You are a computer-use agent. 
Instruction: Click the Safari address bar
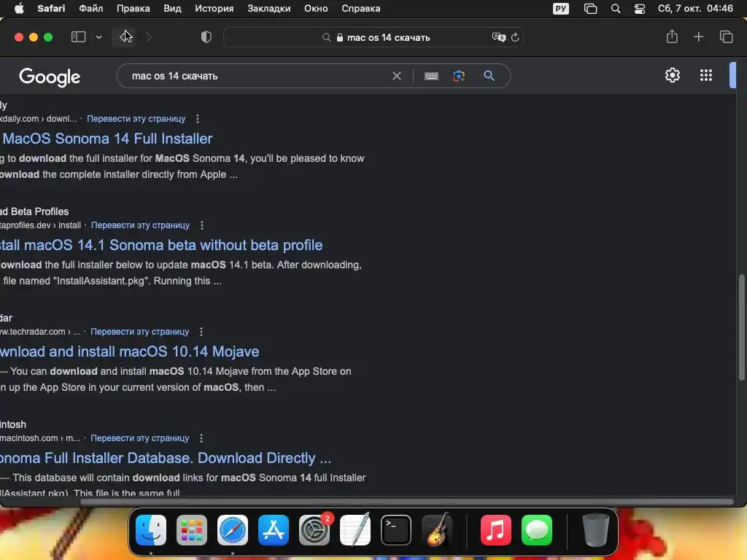click(x=373, y=37)
